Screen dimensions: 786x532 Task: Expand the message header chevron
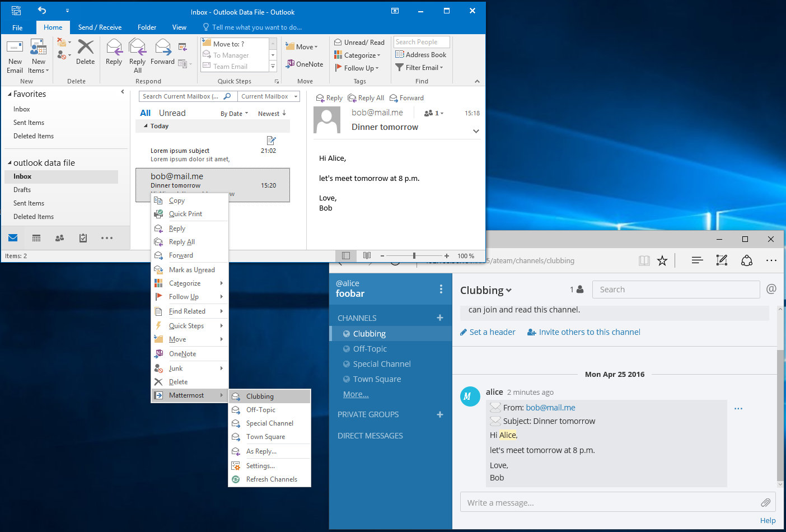476,131
